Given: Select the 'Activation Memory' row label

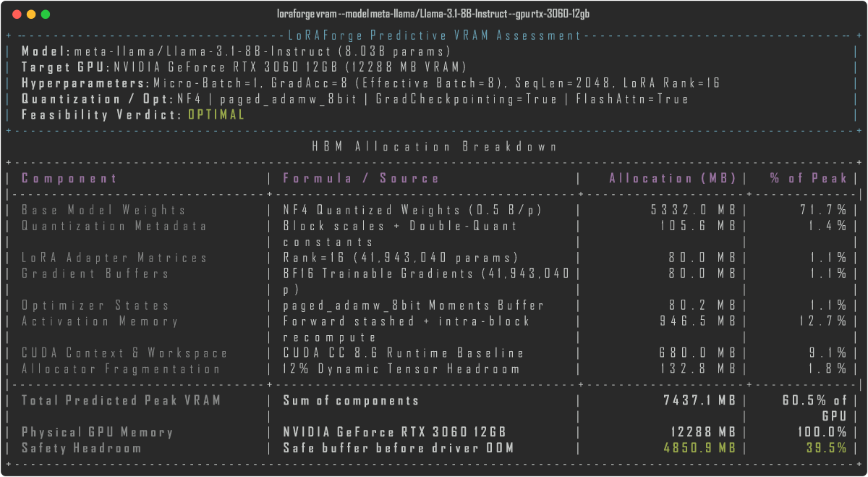Looking at the screenshot, I should (x=99, y=322).
